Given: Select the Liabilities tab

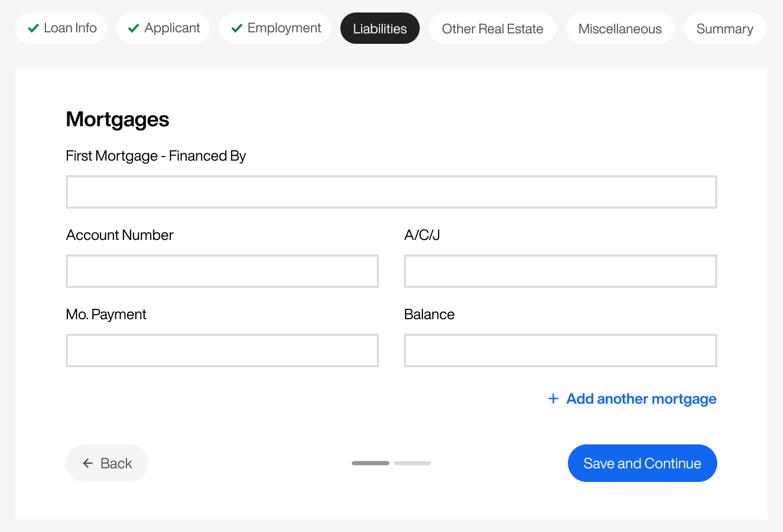Looking at the screenshot, I should coord(379,29).
